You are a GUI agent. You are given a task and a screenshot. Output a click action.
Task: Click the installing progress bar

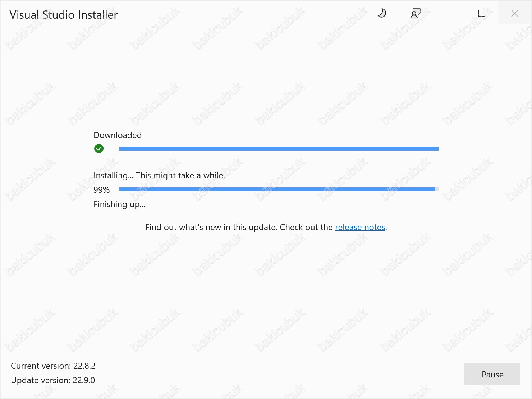(x=279, y=189)
